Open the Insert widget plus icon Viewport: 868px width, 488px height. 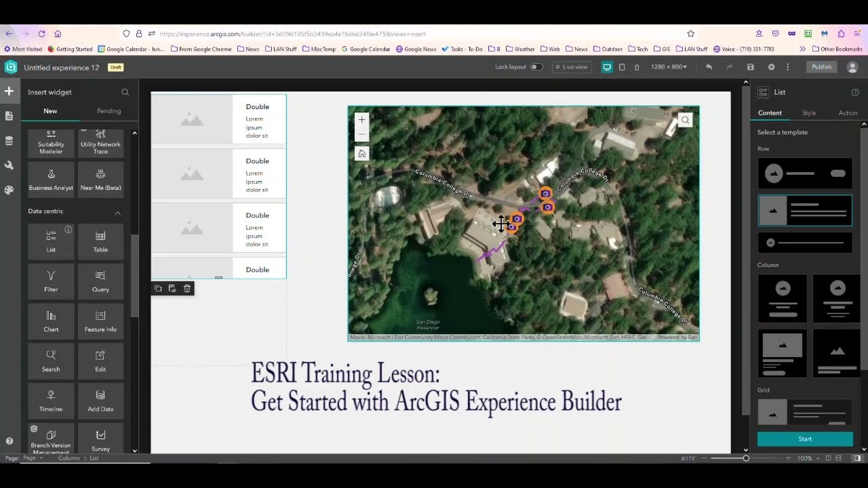pos(9,91)
